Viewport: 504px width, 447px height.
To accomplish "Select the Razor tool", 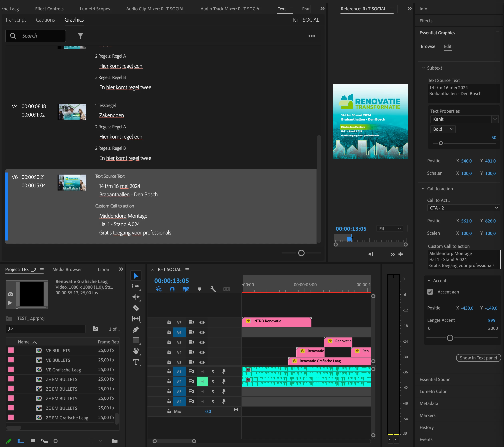I will (136, 308).
